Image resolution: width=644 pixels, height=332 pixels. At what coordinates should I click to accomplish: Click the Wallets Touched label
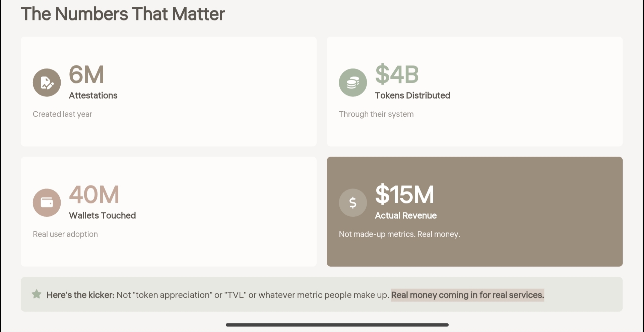[102, 216]
